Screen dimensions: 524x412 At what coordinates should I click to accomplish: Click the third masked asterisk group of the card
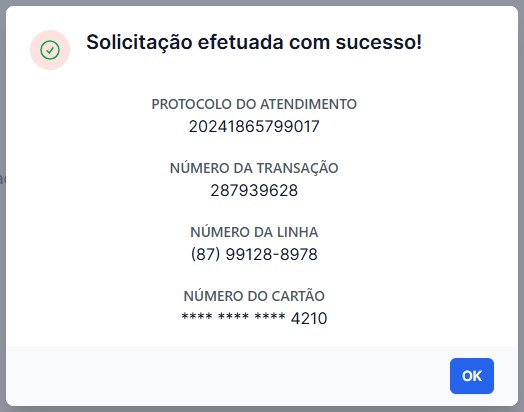tap(270, 316)
